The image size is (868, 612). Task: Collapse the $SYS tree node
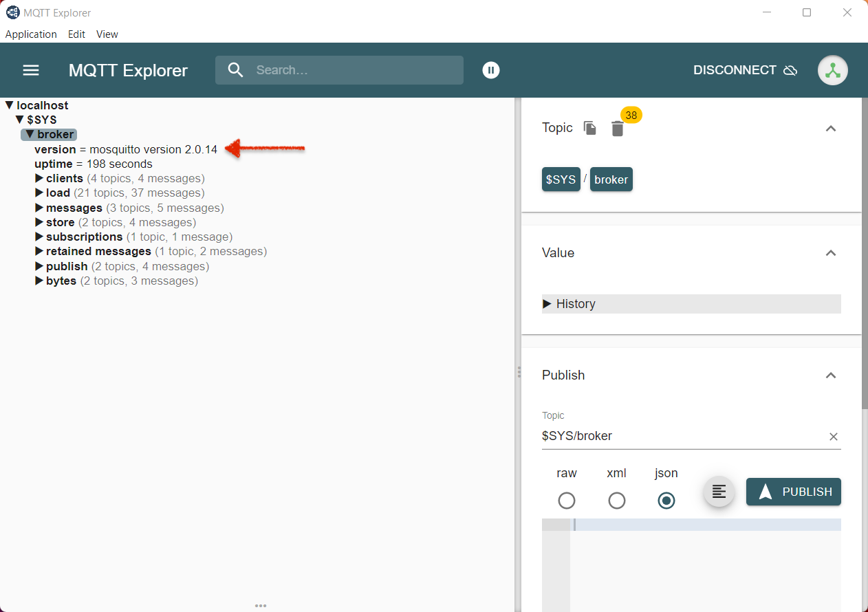tap(20, 120)
